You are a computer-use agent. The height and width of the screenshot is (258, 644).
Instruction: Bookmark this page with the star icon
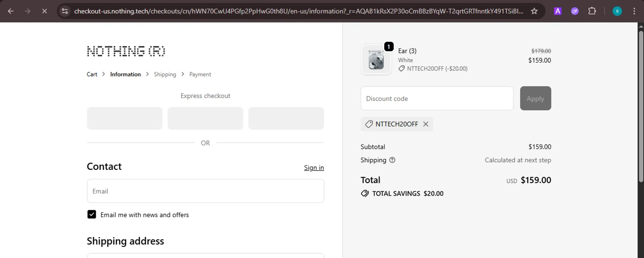[534, 11]
